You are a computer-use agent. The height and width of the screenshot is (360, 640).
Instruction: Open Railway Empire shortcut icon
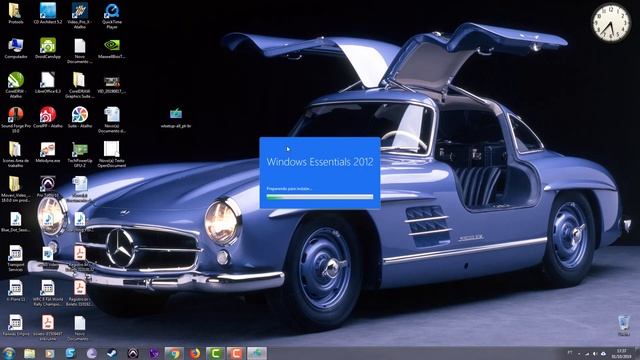click(16, 325)
